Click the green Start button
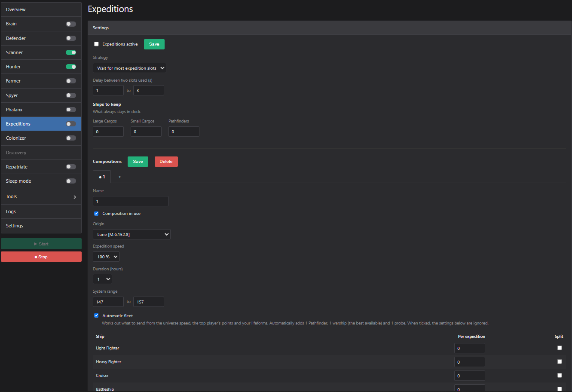Screen dimensions: 572x392 [41, 244]
